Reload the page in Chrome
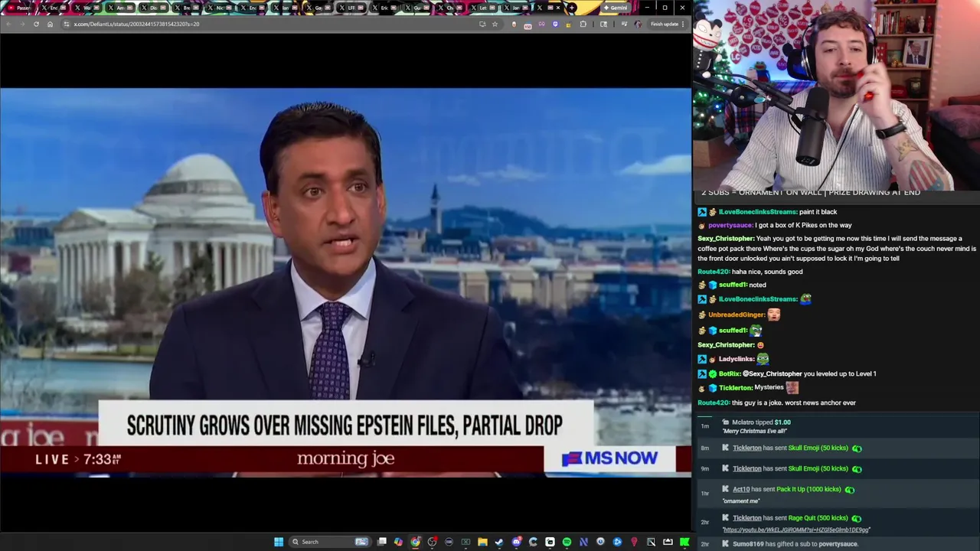Screen dimensions: 980x551 point(36,24)
